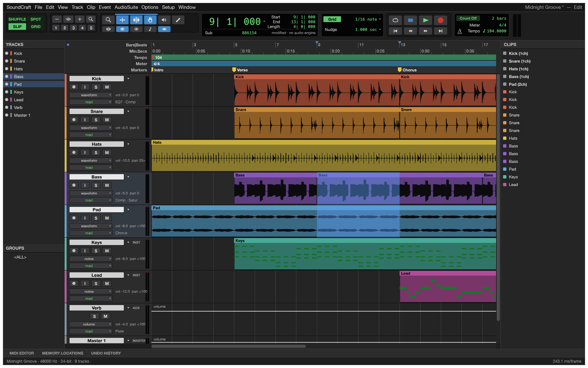Screen dimensions: 588x368
Task: Expand the Pad track name dropdown arrow
Action: point(128,210)
